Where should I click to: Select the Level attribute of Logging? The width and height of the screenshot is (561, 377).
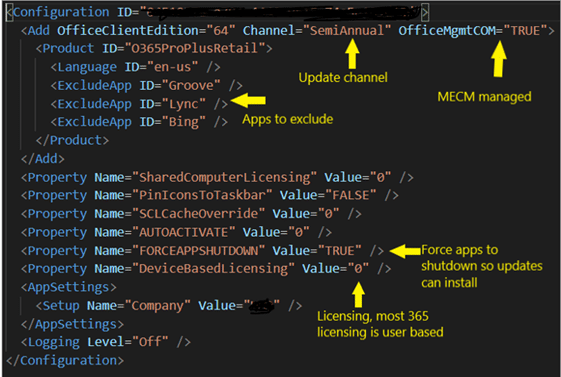click(106, 342)
